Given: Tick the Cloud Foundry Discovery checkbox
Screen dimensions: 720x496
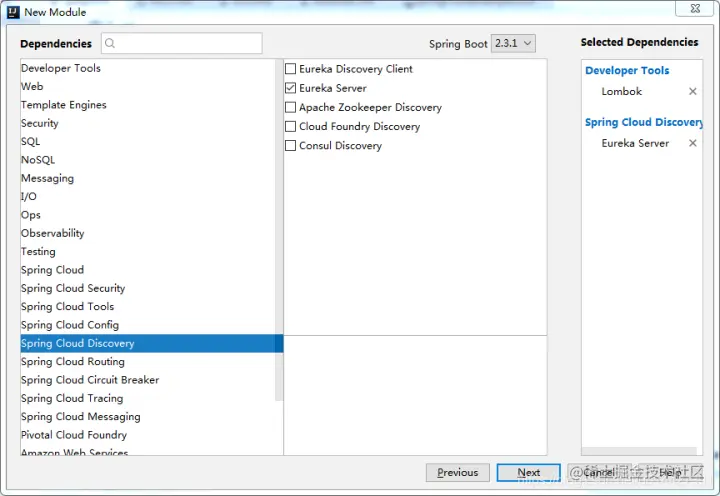Looking at the screenshot, I should [x=290, y=126].
